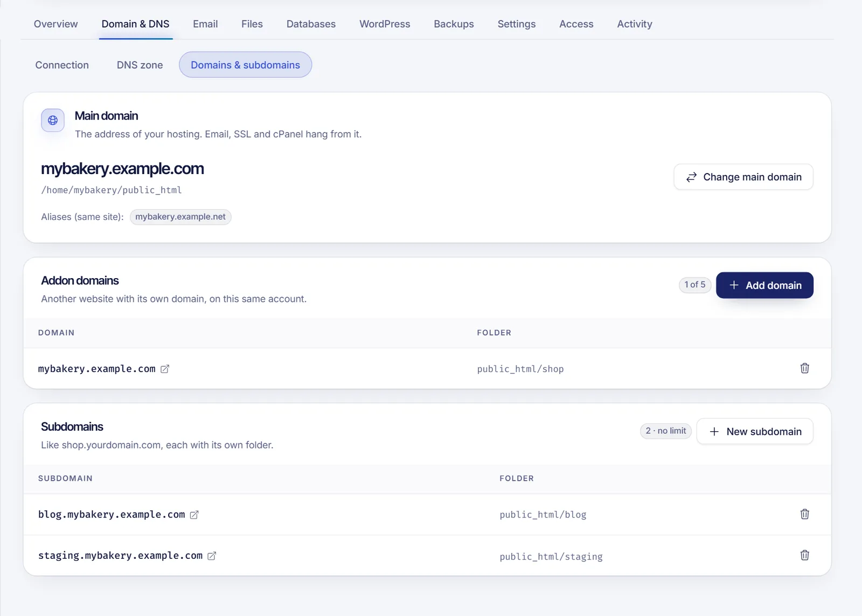Select Domains & subdomains sub-tab
Image resolution: width=862 pixels, height=616 pixels.
pyautogui.click(x=245, y=65)
